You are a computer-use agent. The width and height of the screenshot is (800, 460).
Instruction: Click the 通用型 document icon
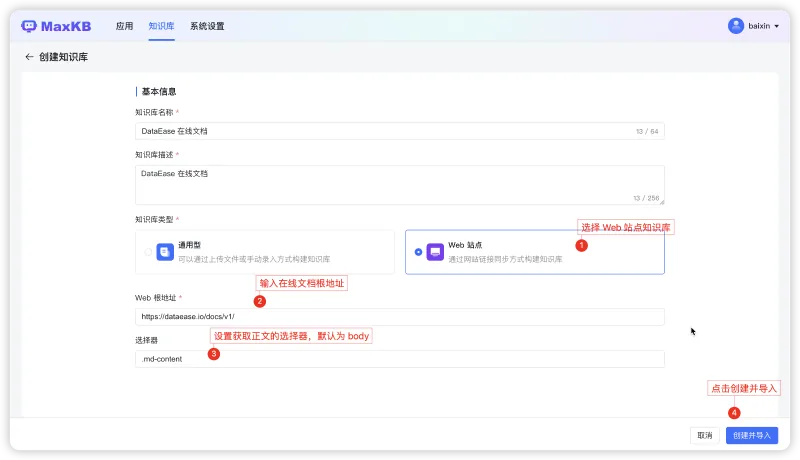[165, 252]
